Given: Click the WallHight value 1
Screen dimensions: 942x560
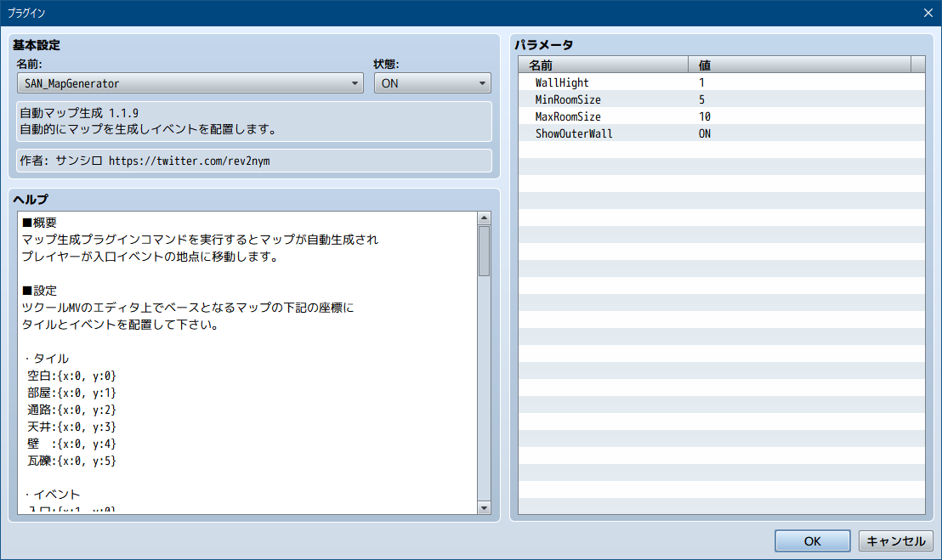Looking at the screenshot, I should pyautogui.click(x=701, y=82).
